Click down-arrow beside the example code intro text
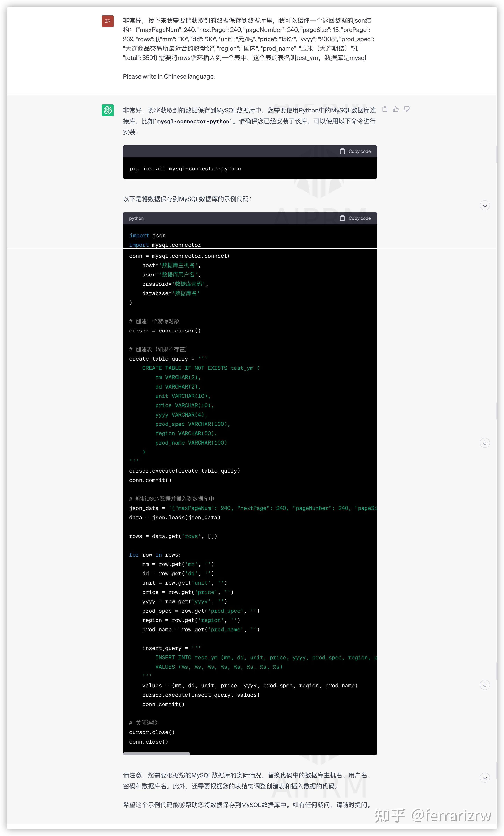The width and height of the screenshot is (504, 836). point(485,205)
